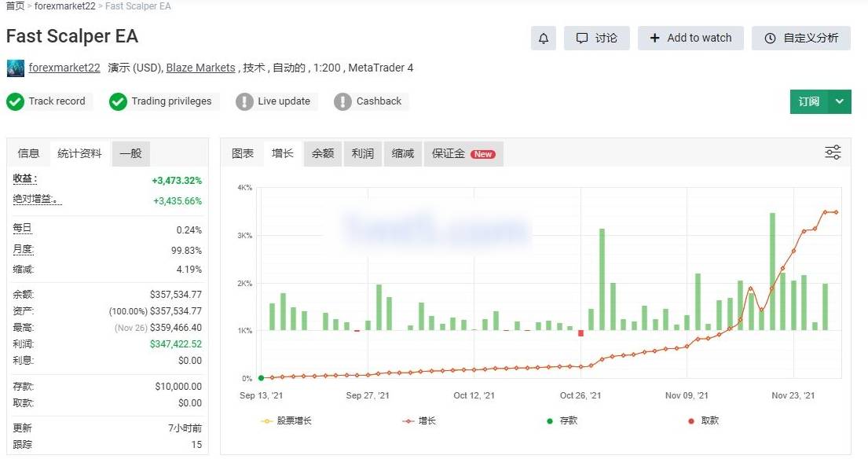Screen dimensions: 868x459
Task: Click the 绝对增益 absolute gain label
Action: 37,199
